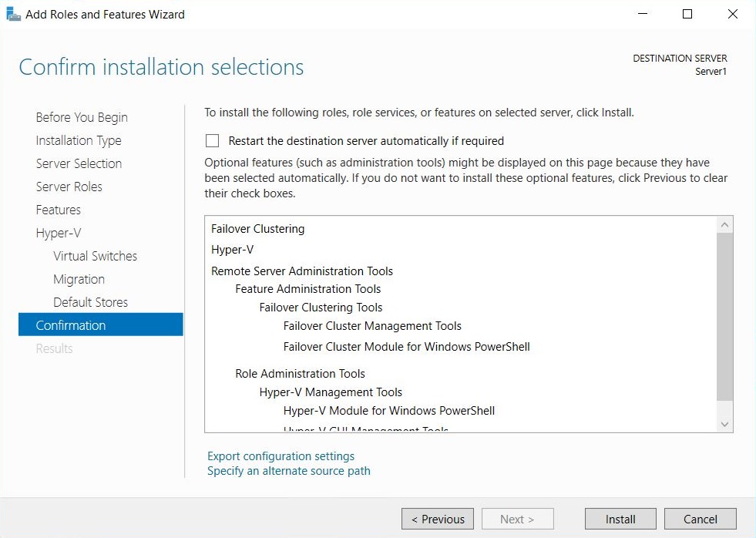Click the list scroll up arrow
The height and width of the screenshot is (538, 756).
[x=724, y=225]
